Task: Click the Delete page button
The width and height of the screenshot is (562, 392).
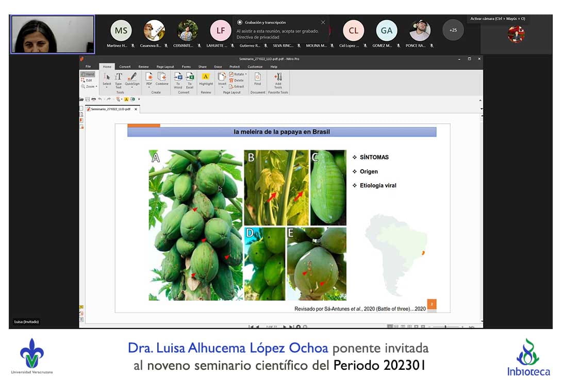Action: tap(236, 80)
